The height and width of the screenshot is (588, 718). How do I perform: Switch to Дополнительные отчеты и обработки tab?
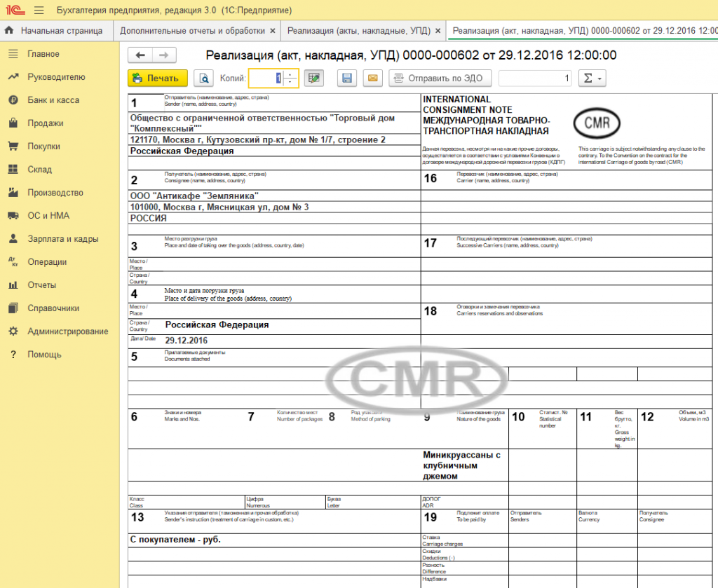[x=192, y=31]
